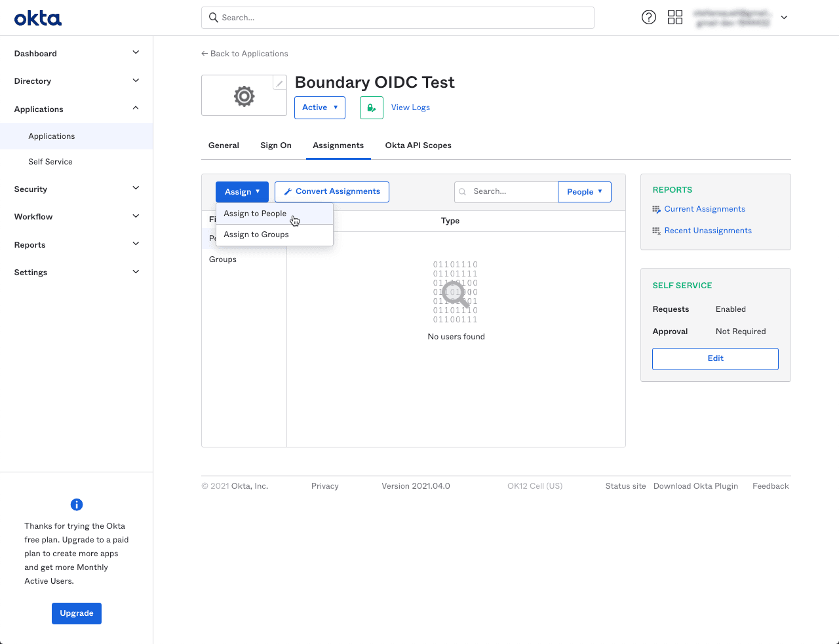This screenshot has height=644, width=839.
Task: Open Recent Unassignments report
Action: click(x=708, y=231)
